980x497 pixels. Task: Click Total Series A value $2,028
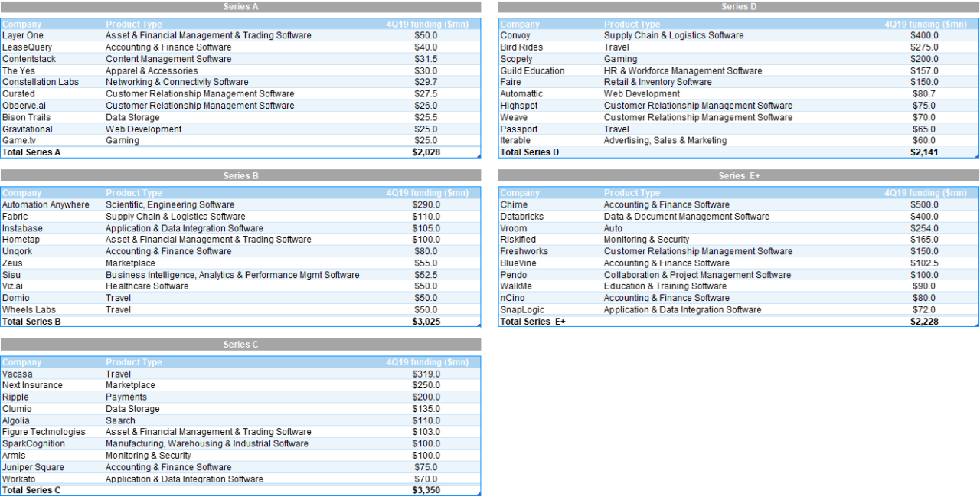(x=426, y=152)
